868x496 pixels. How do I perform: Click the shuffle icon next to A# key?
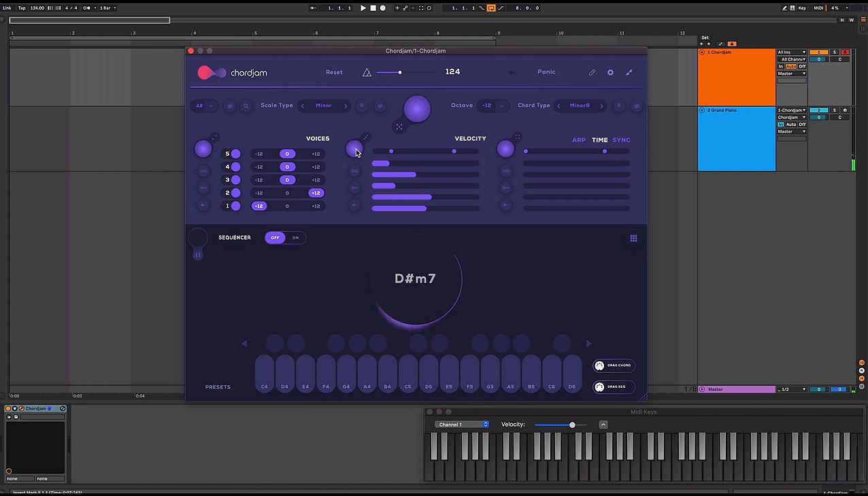230,105
